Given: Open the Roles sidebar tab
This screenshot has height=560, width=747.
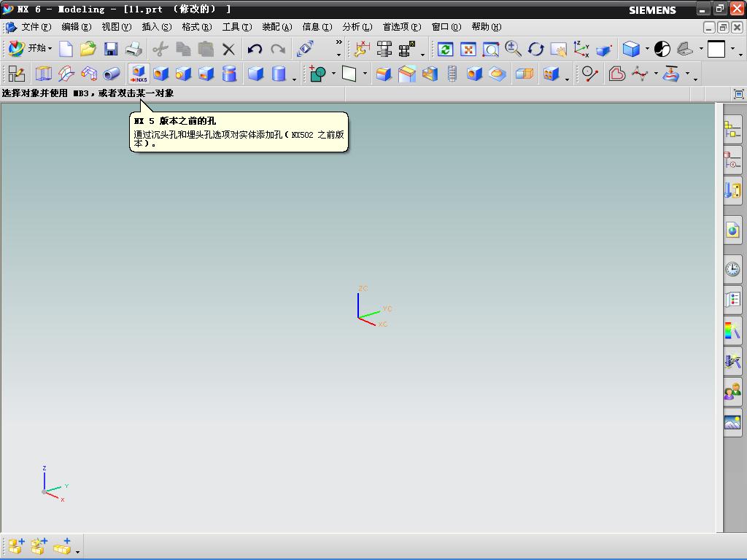Looking at the screenshot, I should [x=732, y=392].
